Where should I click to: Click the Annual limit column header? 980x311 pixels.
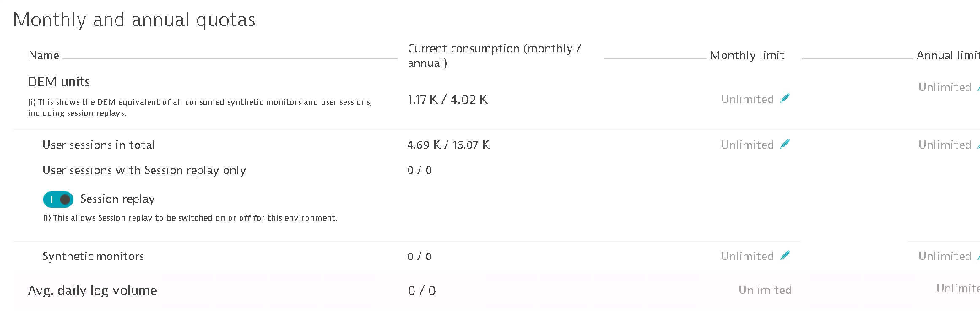pyautogui.click(x=948, y=55)
